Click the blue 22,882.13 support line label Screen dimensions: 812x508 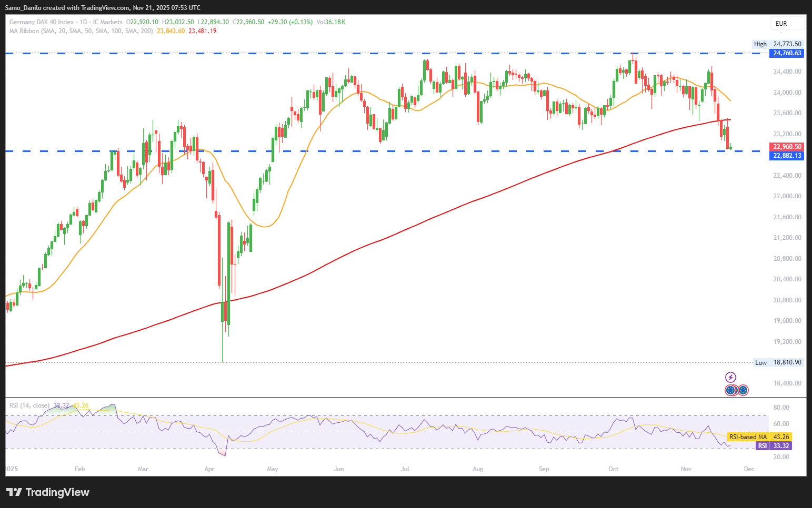tap(787, 156)
